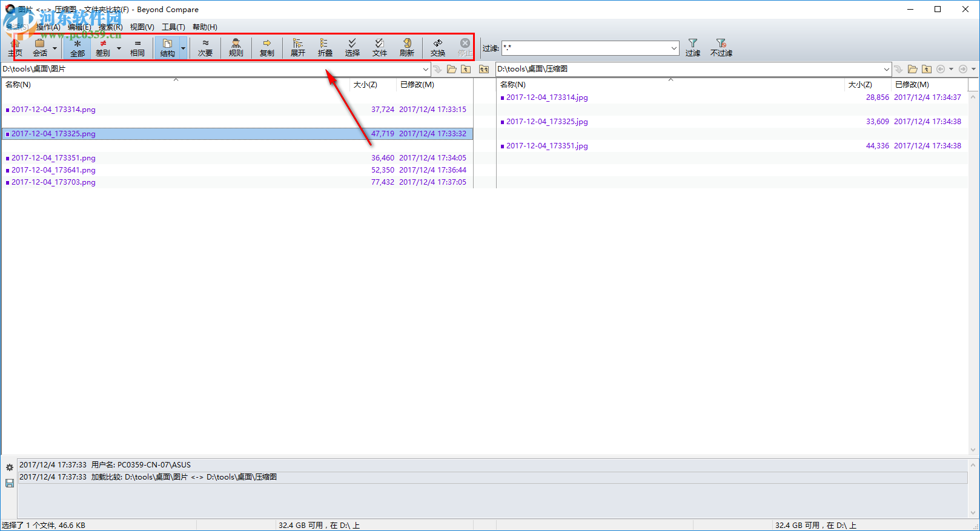Click the 复制 copy arrow icon

(x=267, y=47)
